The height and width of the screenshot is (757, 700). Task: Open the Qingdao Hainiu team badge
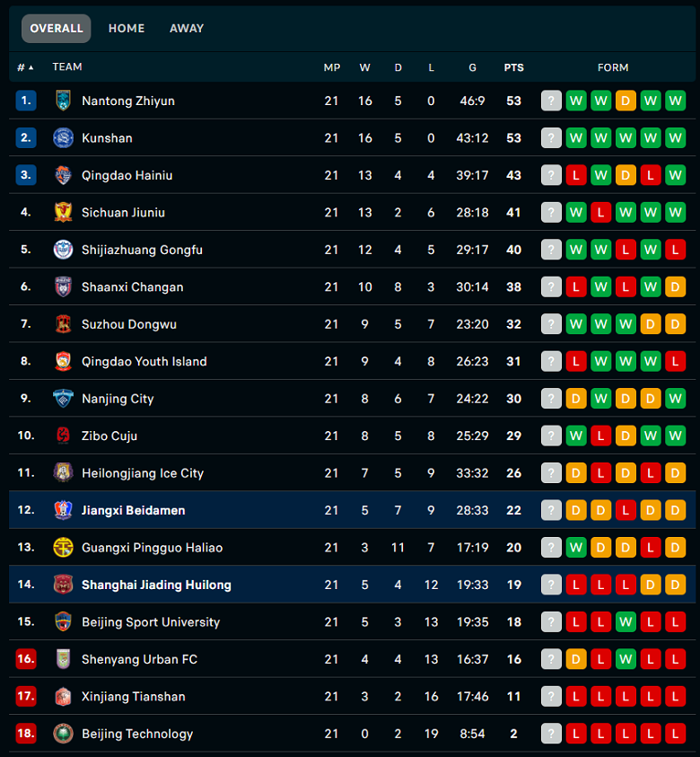63,175
